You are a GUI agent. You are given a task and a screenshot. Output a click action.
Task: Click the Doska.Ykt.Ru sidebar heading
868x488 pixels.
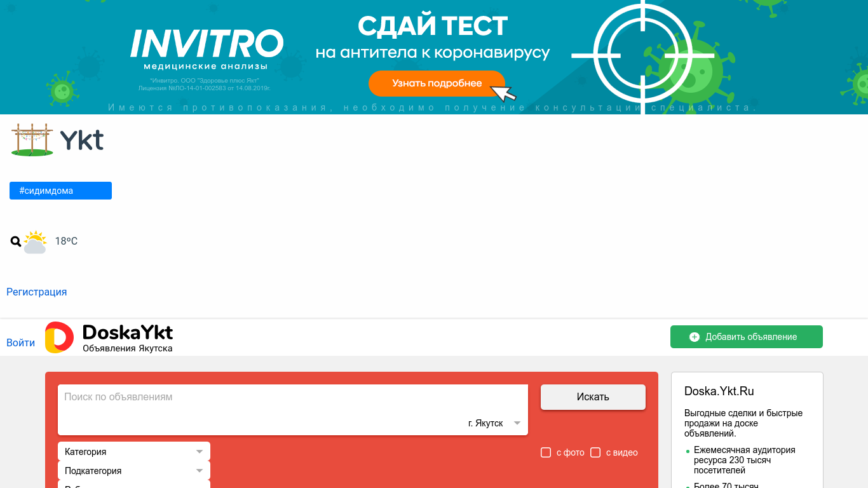[x=719, y=391]
